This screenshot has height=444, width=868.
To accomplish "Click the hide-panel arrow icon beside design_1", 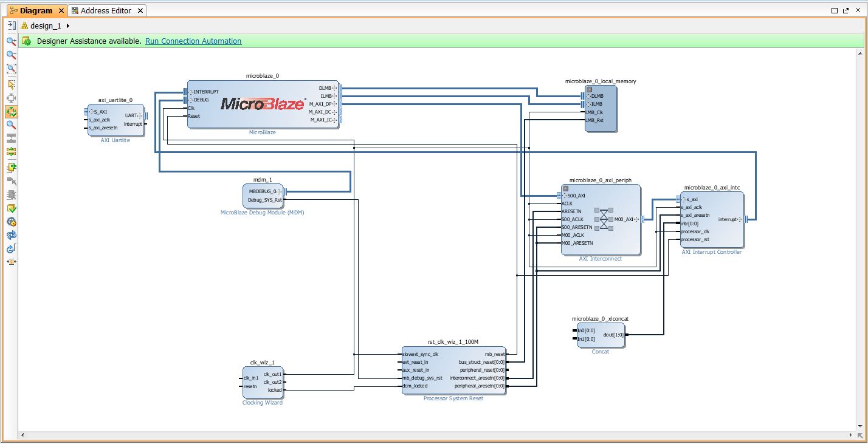I will click(11, 26).
